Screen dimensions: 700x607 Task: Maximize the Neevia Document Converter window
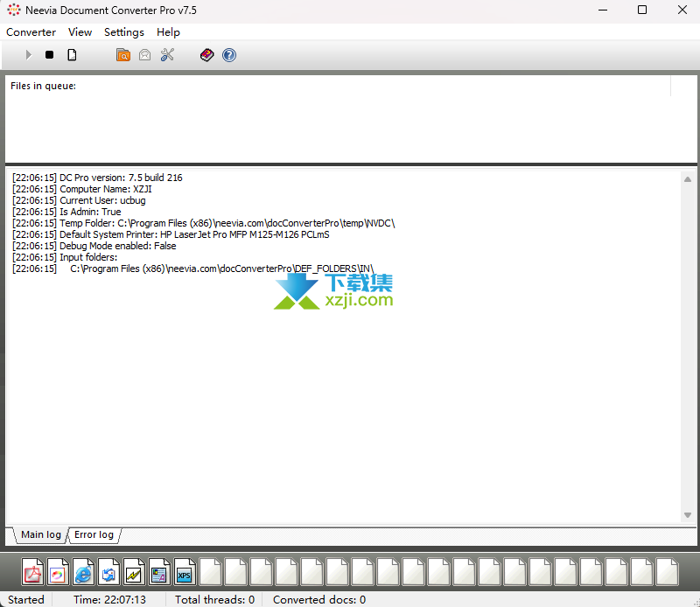pyautogui.click(x=642, y=10)
